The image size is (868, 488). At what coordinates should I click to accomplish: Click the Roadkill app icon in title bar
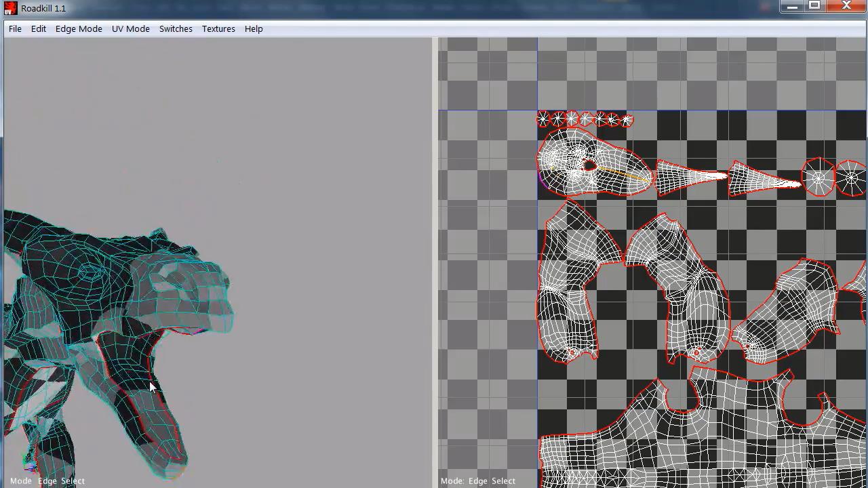coord(10,8)
